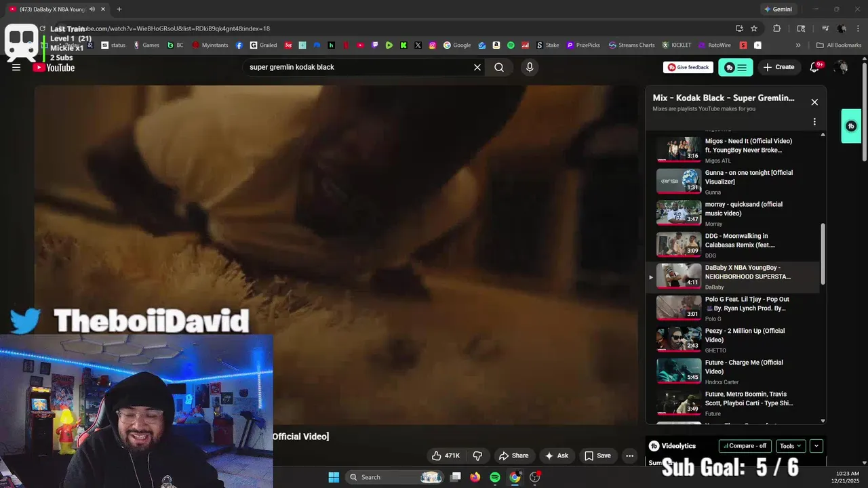Open the Streams Charts bookmark
Screen dimensions: 868x488
click(631, 45)
